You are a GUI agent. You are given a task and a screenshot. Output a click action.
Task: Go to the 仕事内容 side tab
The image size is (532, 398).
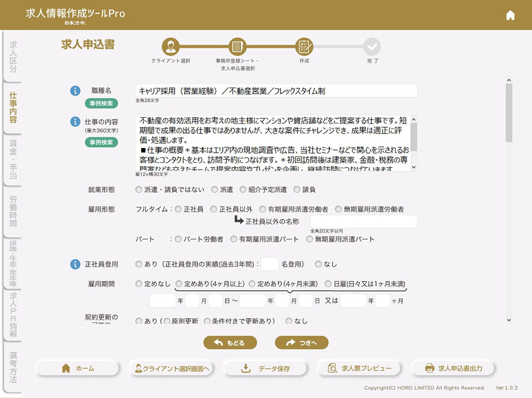(x=13, y=107)
